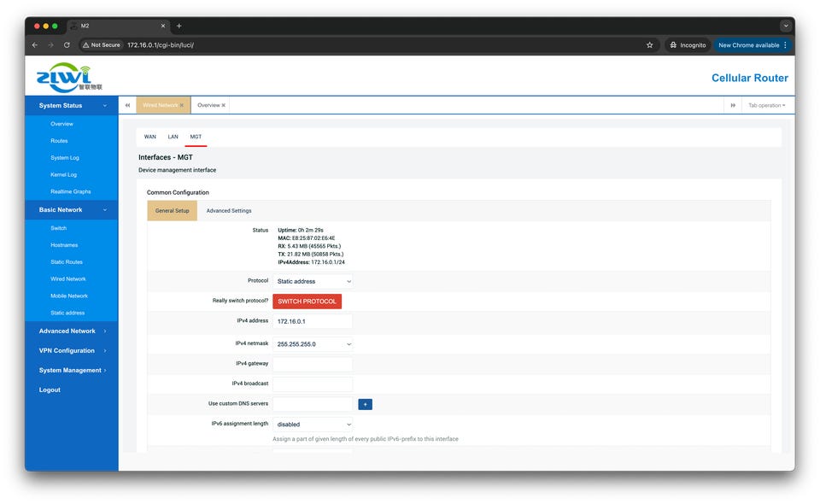Click the Not Secure warning badge
Screen dimensions: 820x504
(x=102, y=45)
